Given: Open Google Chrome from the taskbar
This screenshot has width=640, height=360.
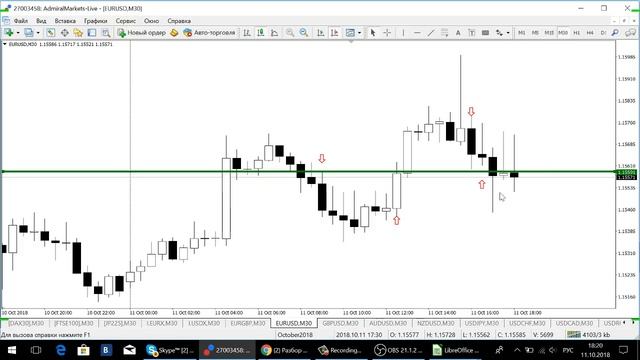Looking at the screenshot, I should tap(284, 350).
